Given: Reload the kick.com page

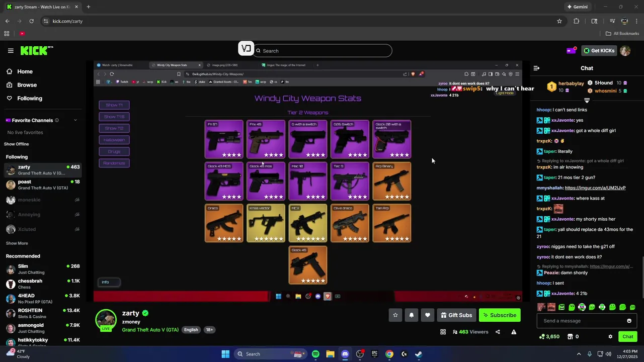Looking at the screenshot, I should 31,21.
